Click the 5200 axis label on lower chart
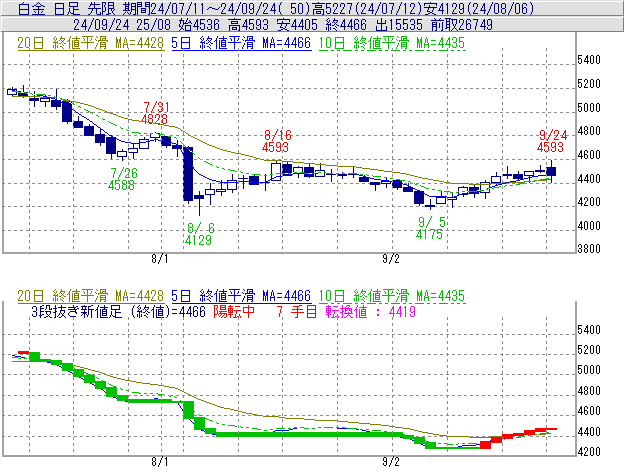The width and height of the screenshot is (624, 475). point(589,350)
